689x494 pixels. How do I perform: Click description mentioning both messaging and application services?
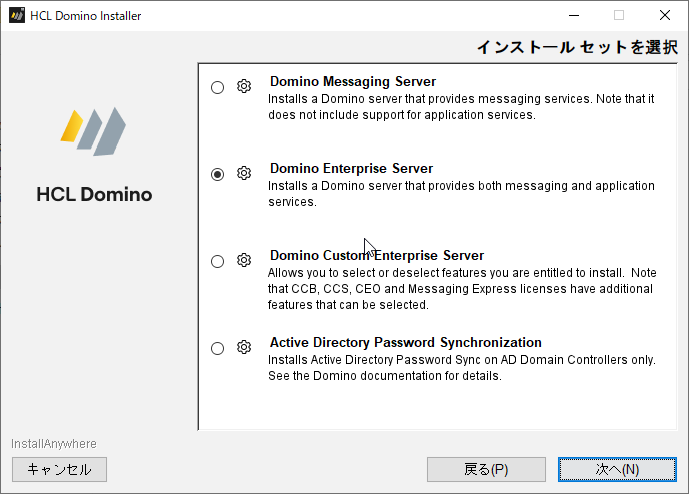(x=461, y=194)
